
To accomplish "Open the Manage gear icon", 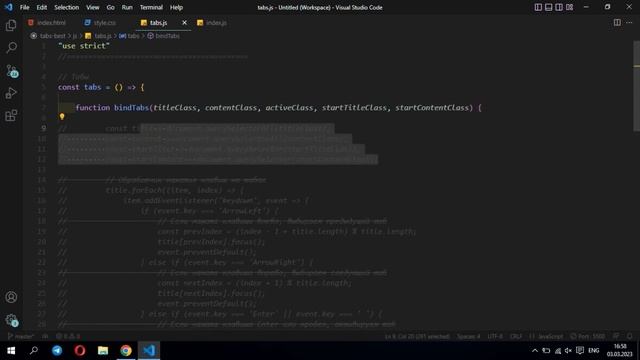I will point(11,320).
